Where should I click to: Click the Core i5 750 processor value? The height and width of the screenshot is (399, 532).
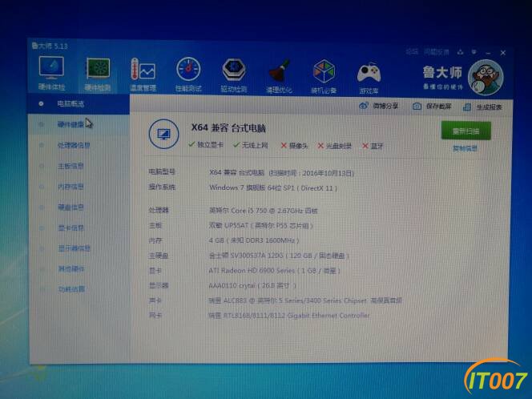point(264,211)
